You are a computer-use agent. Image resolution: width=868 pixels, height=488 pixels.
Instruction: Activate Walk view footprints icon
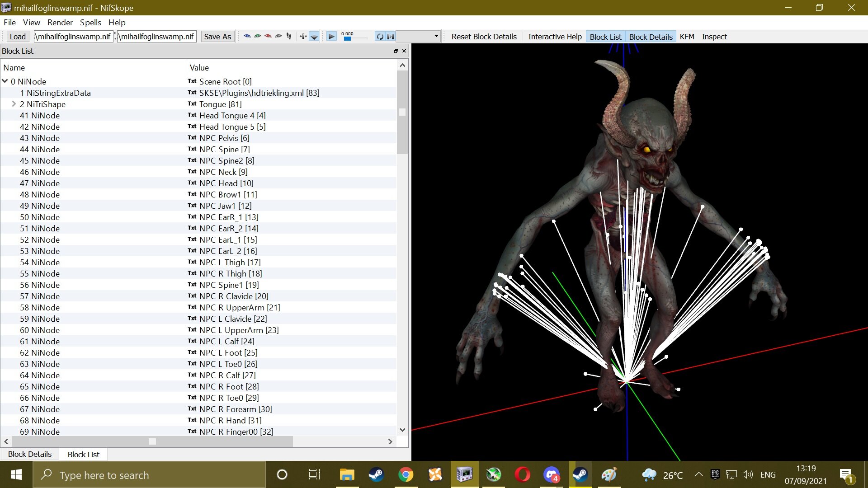coord(289,36)
